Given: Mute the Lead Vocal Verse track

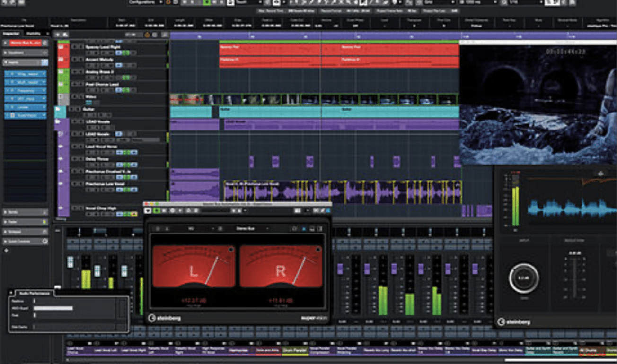Looking at the screenshot, I should (75, 147).
